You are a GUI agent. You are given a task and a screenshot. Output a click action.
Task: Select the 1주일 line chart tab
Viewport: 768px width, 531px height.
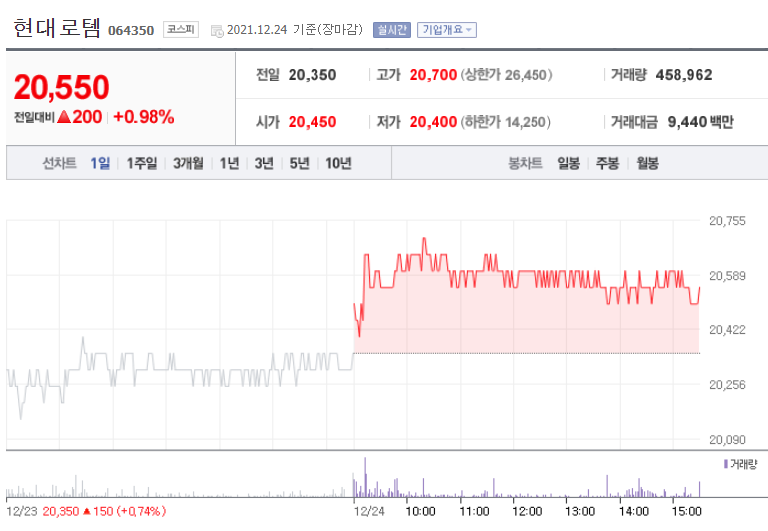[x=142, y=163]
